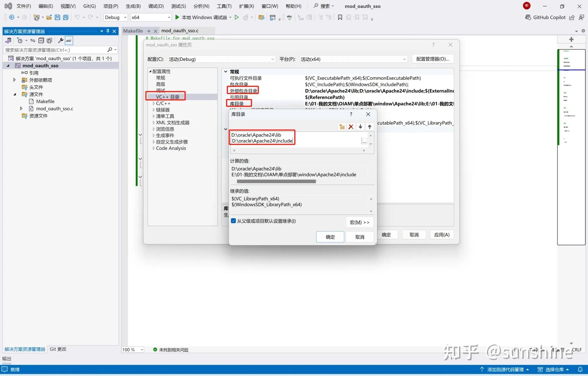The height and width of the screenshot is (376, 588).
Task: Click the 宏(M) >> button
Action: [x=359, y=222]
